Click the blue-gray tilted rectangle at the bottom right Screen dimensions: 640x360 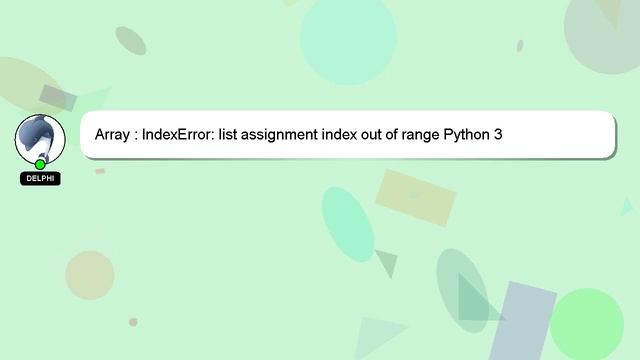pyautogui.click(x=523, y=321)
